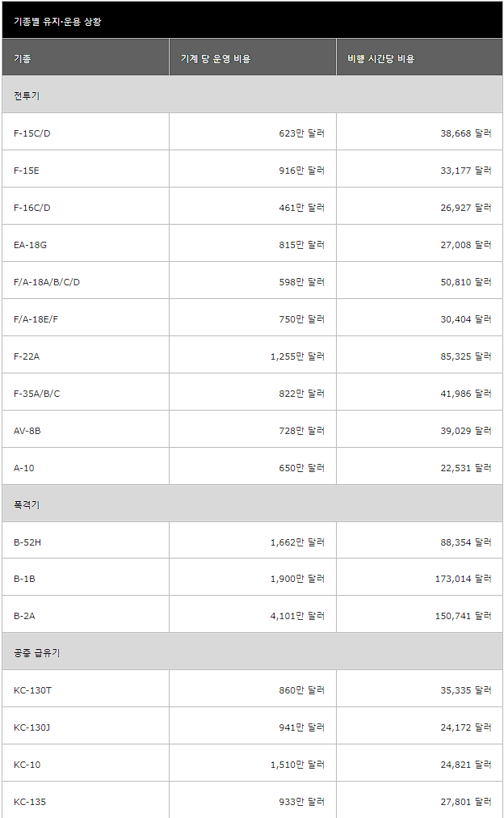Click the F-22A aircraft name cell
The width and height of the screenshot is (504, 818).
(27, 356)
